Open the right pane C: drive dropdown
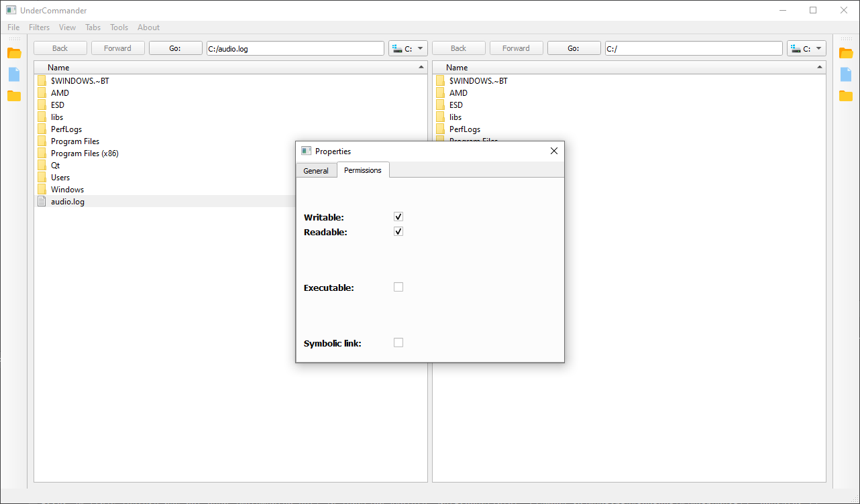The width and height of the screenshot is (860, 504). click(x=806, y=48)
